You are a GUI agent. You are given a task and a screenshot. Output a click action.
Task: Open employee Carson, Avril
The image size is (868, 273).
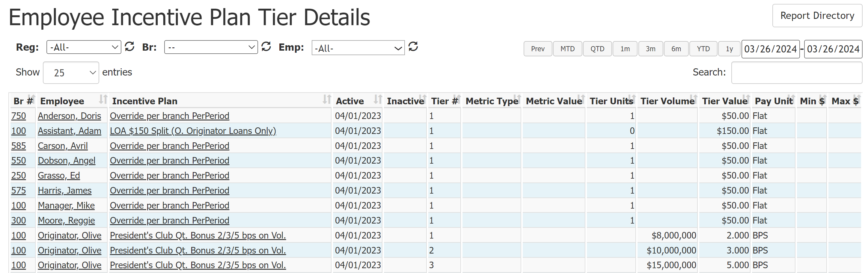pyautogui.click(x=63, y=146)
